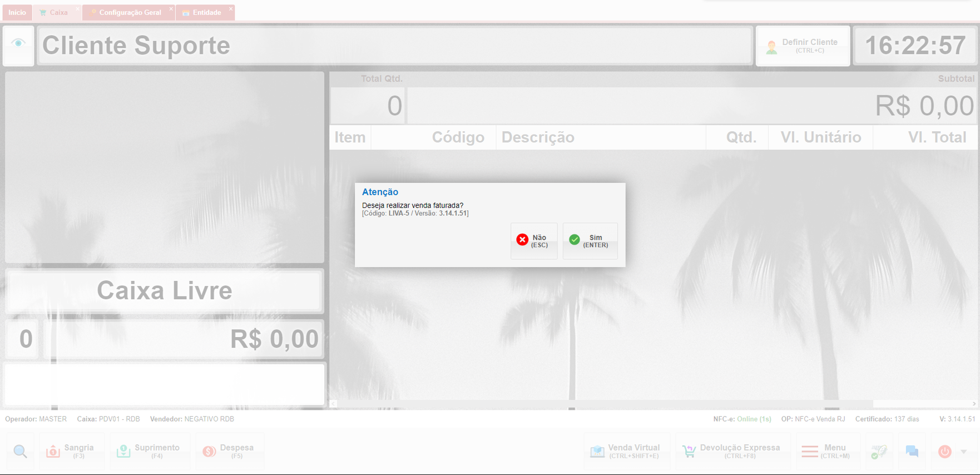Open the chat bubbles icon
The image size is (980, 475).
click(x=912, y=451)
